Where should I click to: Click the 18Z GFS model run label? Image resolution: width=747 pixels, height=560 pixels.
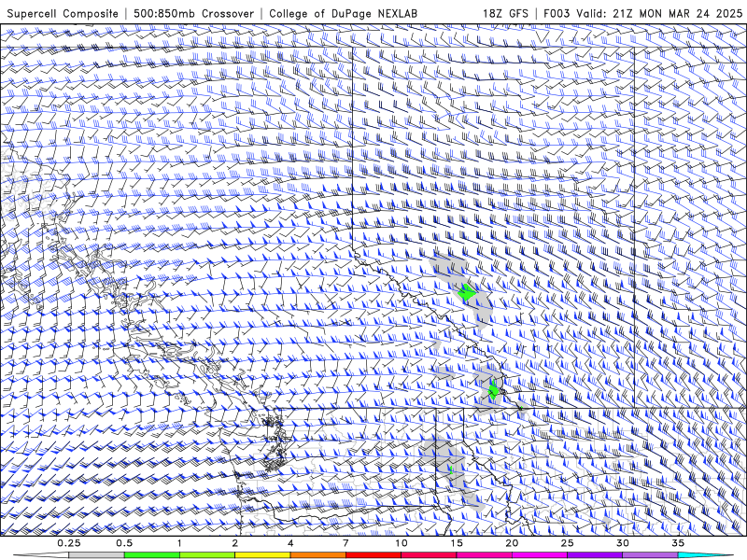(x=505, y=13)
